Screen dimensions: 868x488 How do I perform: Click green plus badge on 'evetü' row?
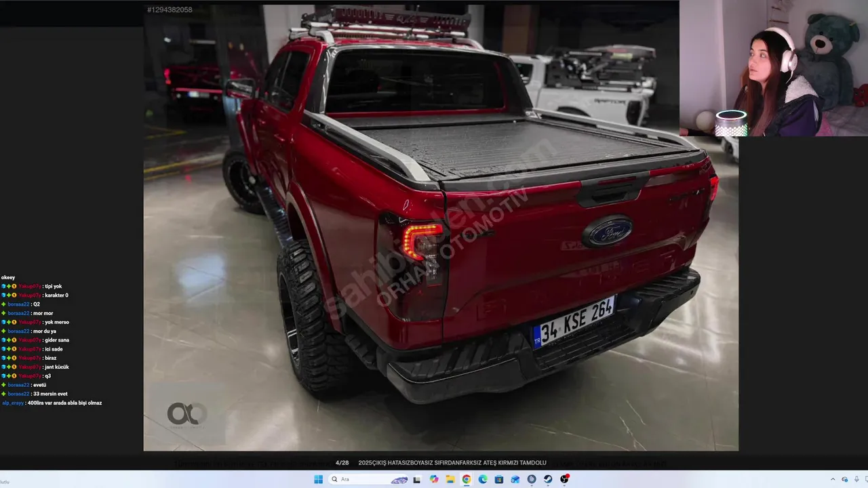click(x=3, y=385)
